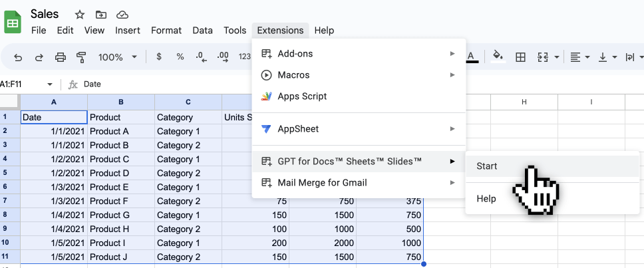
Task: Select the Paint format roller icon
Action: 81,57
